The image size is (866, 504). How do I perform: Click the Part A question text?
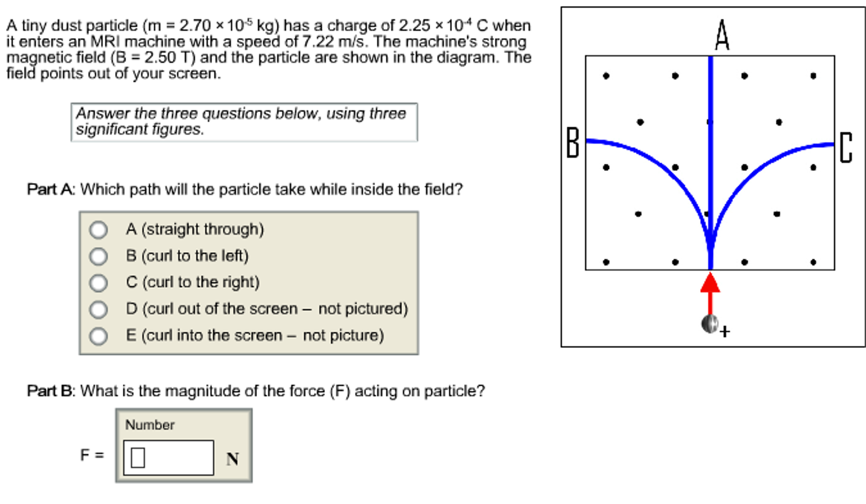245,189
